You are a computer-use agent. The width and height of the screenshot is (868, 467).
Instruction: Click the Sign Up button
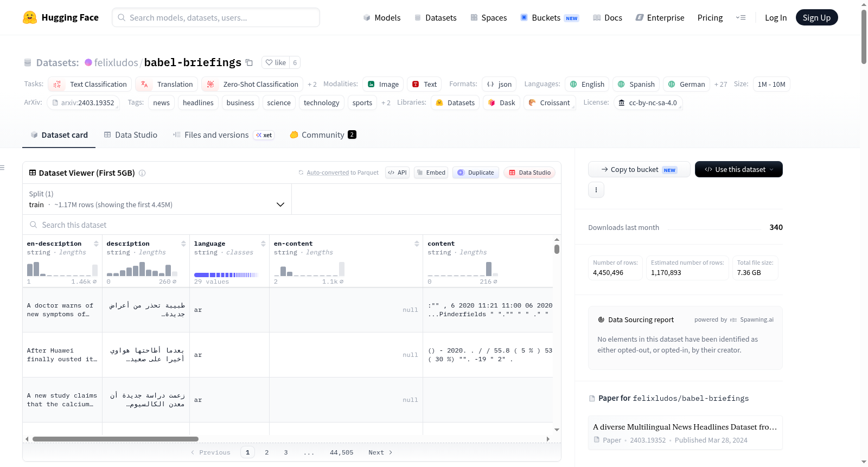pyautogui.click(x=816, y=17)
